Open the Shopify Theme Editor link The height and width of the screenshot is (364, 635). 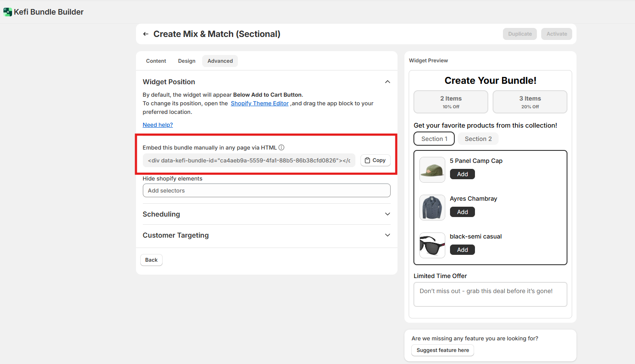pos(259,103)
